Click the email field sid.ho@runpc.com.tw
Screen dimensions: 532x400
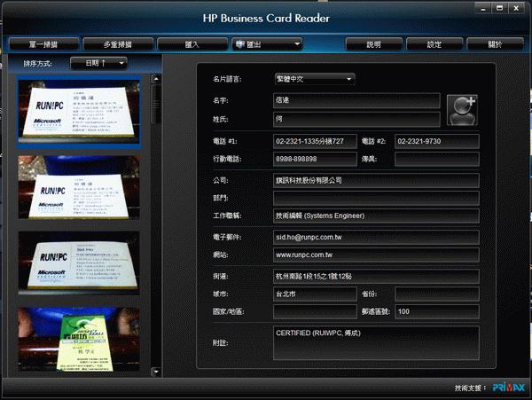coord(376,237)
